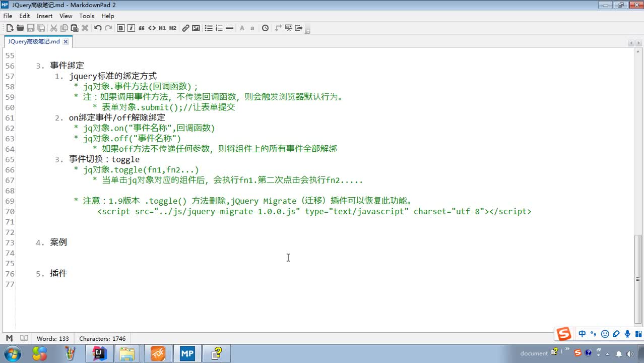Insert a horizontal rule line

click(x=230, y=28)
